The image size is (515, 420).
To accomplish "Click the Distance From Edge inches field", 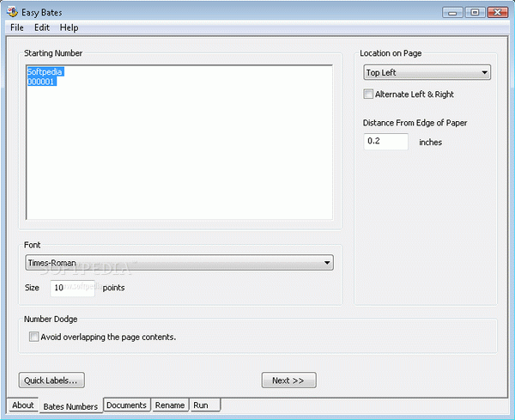I will coord(385,141).
